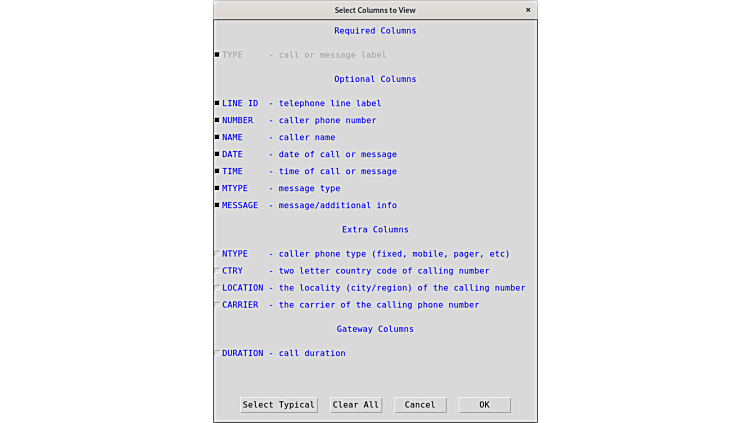Enable the NTYPE caller phone type checkbox
This screenshot has width=752, height=423.
(x=217, y=253)
